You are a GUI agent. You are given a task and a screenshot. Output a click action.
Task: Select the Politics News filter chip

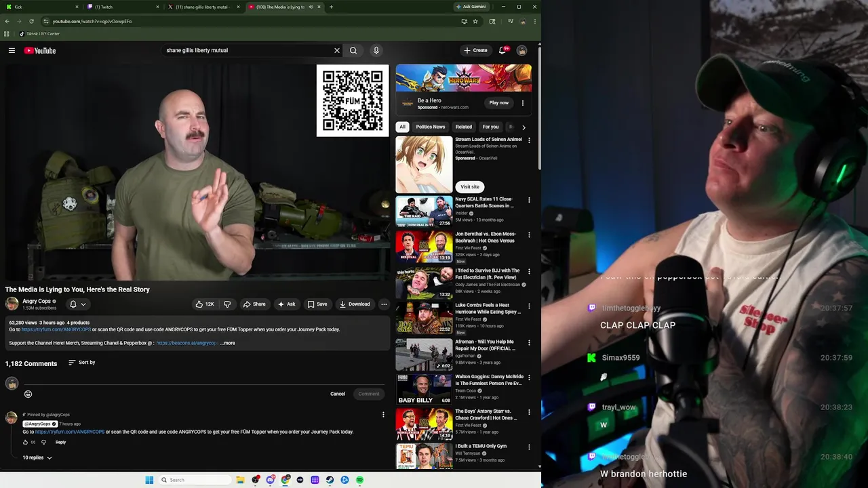(431, 127)
